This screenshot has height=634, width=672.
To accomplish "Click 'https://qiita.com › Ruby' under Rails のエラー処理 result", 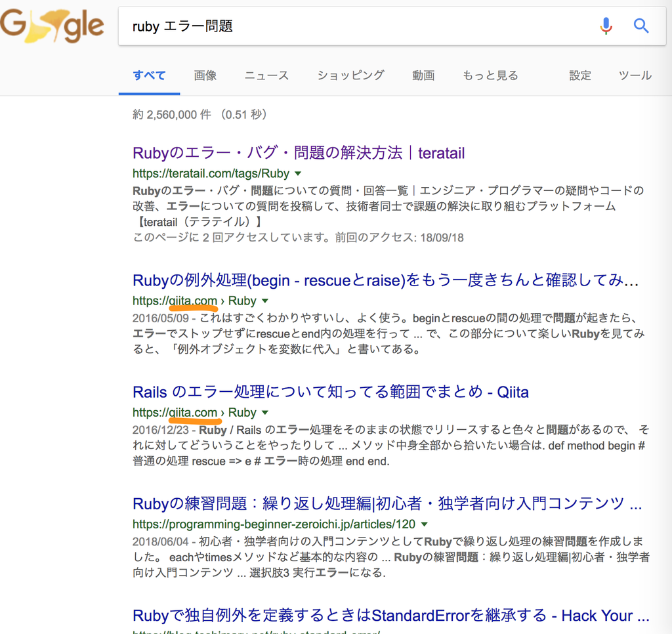I will tap(194, 412).
